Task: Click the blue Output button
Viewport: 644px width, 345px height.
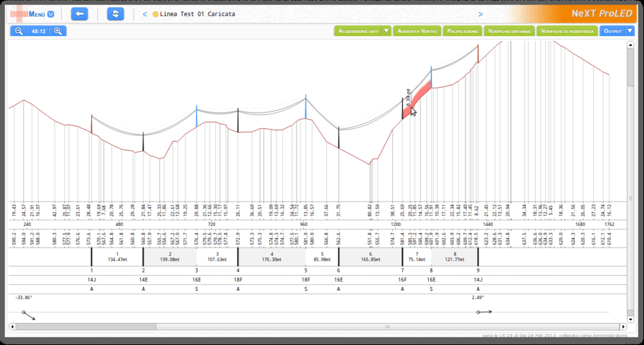Action: coord(612,31)
